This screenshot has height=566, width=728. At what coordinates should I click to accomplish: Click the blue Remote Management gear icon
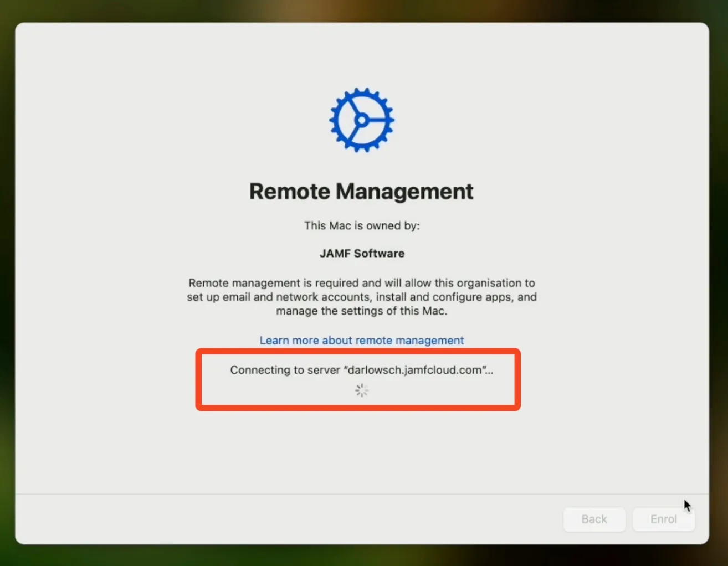coord(361,119)
